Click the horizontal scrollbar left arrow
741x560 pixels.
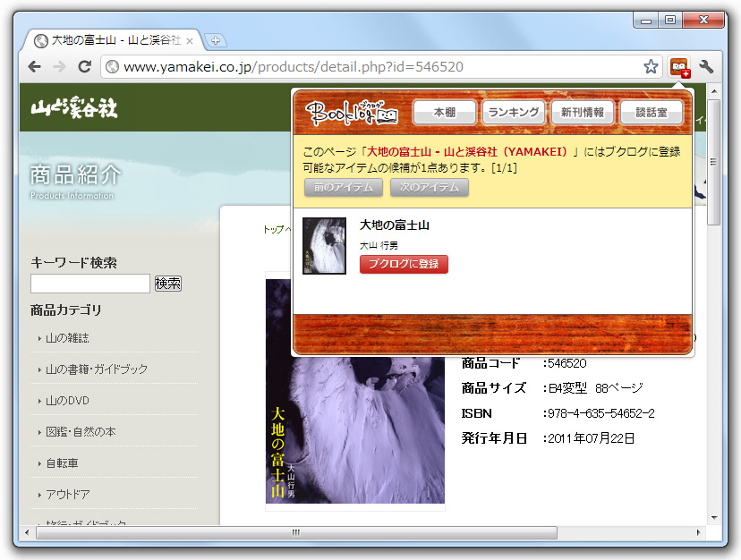pos(27,532)
